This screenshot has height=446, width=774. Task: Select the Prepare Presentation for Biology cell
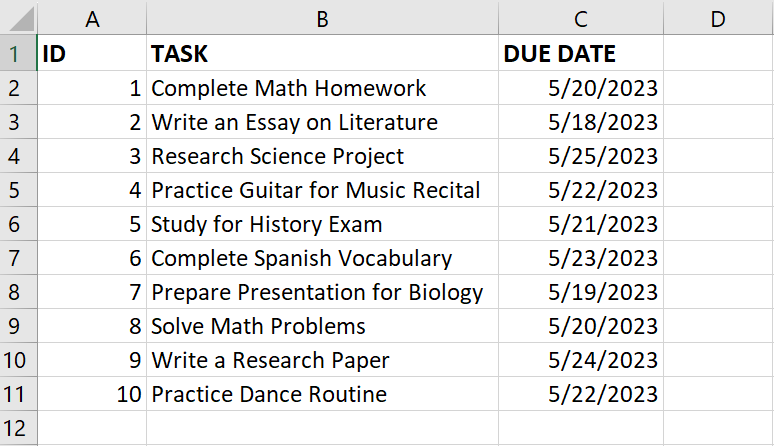[x=322, y=292]
